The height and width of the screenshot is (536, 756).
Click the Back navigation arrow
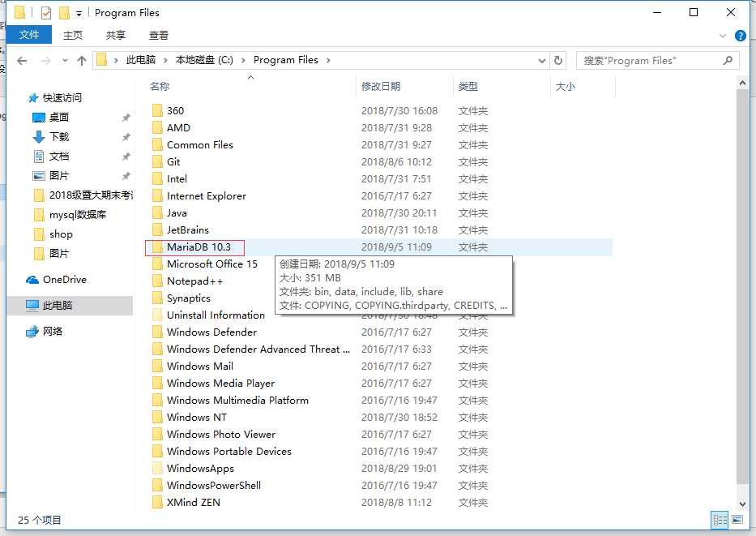tap(22, 60)
